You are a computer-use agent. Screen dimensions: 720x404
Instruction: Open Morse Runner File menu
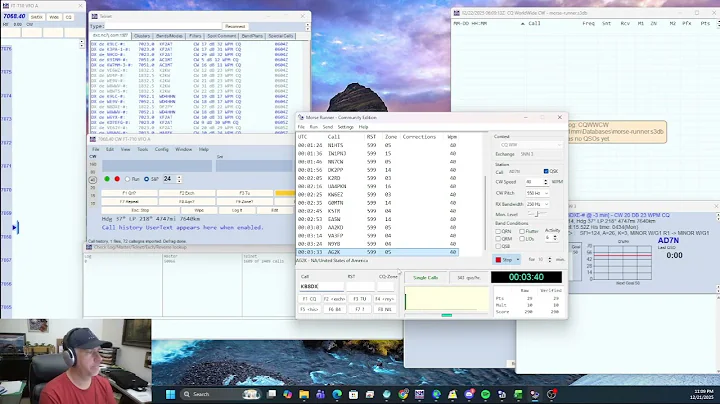coord(301,127)
